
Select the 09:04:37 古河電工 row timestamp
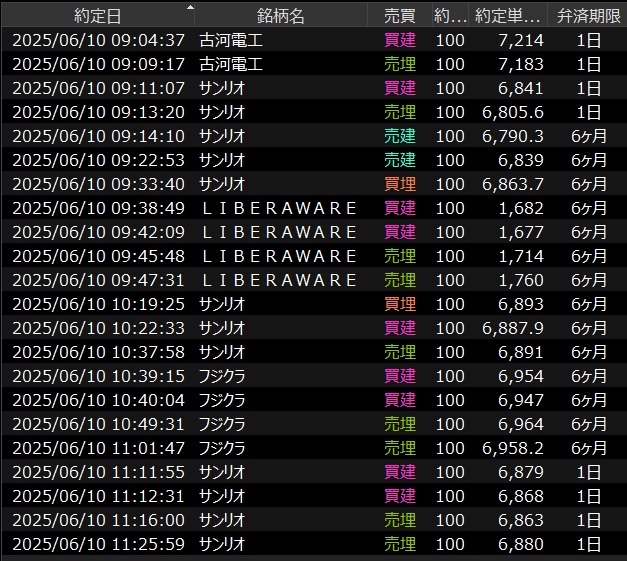(98, 40)
